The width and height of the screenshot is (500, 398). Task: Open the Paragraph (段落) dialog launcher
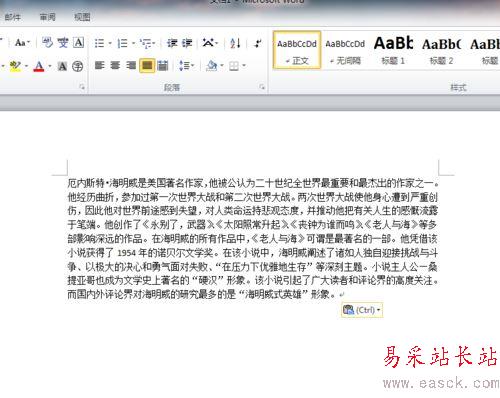(262, 87)
